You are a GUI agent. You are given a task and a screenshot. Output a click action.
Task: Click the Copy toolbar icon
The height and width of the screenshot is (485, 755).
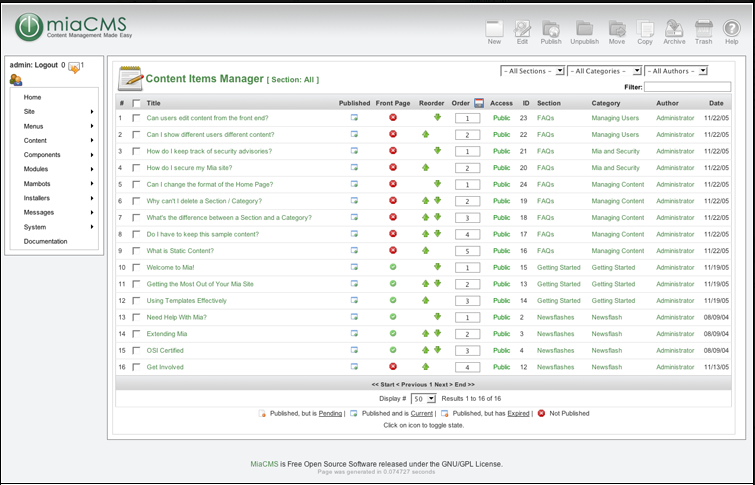click(x=645, y=29)
